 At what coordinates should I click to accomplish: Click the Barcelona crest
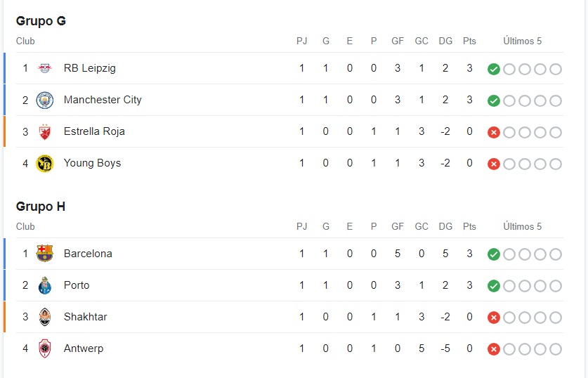point(45,254)
